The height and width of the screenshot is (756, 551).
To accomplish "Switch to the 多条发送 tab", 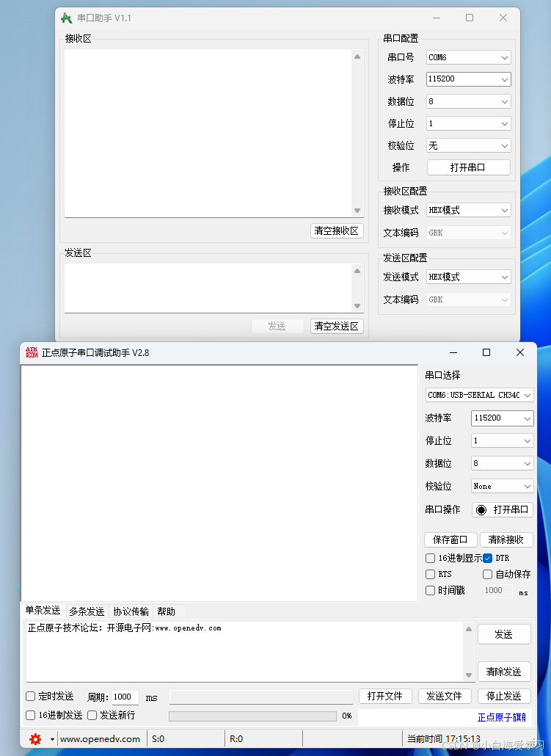I will click(x=87, y=611).
